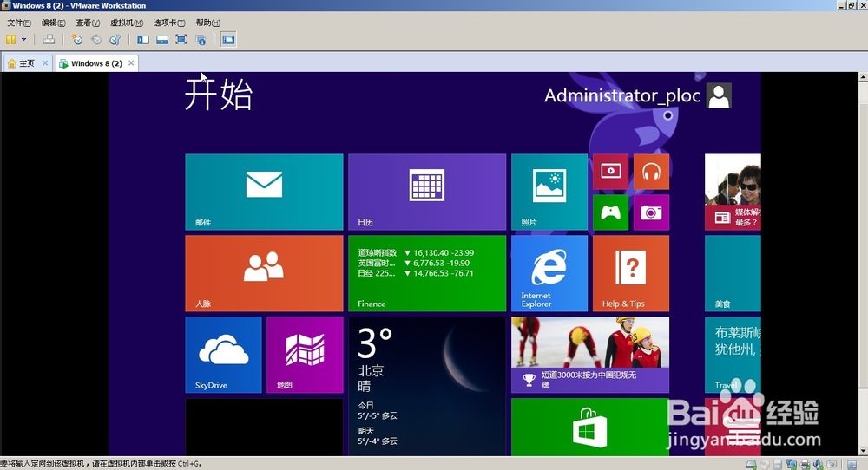Screen dimensions: 868x470
Task: Open the 照片 Photos tile
Action: pos(549,192)
